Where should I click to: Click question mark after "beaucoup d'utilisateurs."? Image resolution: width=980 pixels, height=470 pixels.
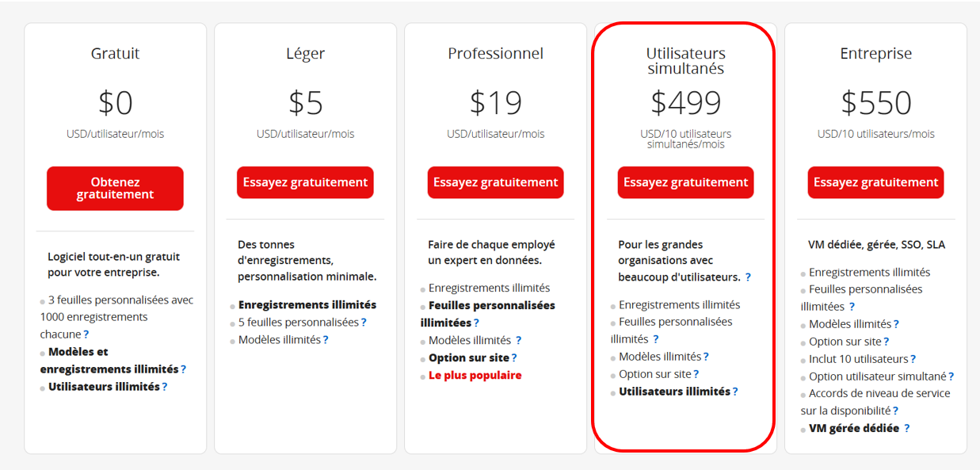(748, 277)
